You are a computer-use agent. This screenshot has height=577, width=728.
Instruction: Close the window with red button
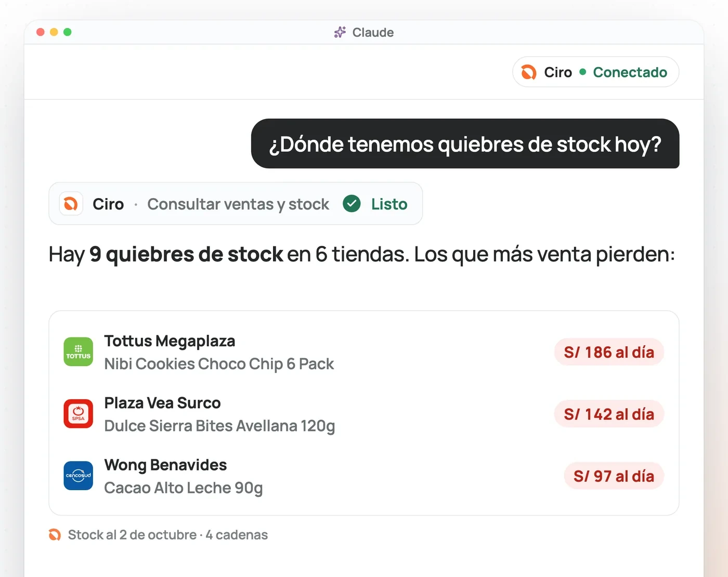click(40, 32)
